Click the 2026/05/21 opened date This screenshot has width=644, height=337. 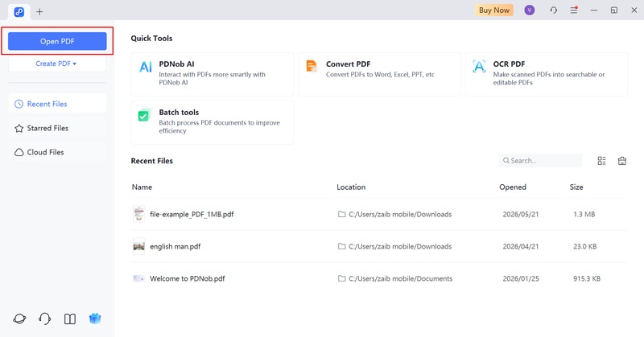point(520,214)
